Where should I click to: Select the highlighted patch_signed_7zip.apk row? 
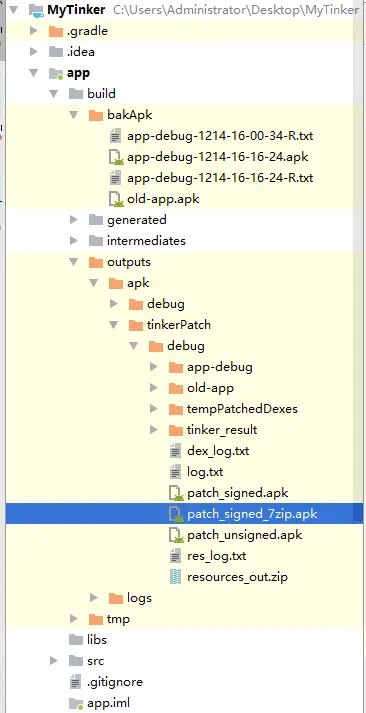185,514
